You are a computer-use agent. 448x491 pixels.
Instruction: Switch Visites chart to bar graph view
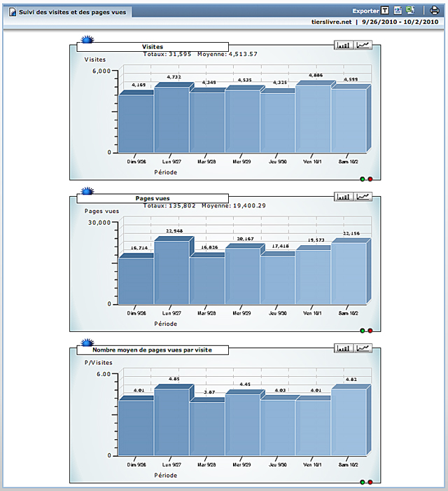[344, 46]
